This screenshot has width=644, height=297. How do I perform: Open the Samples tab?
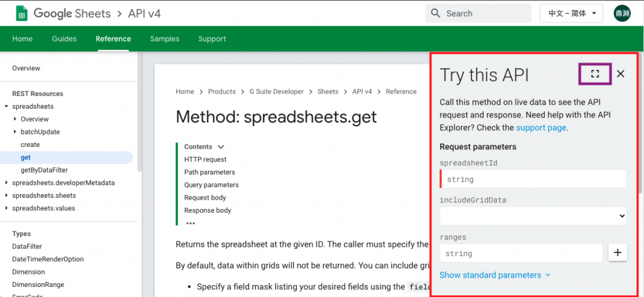[165, 39]
